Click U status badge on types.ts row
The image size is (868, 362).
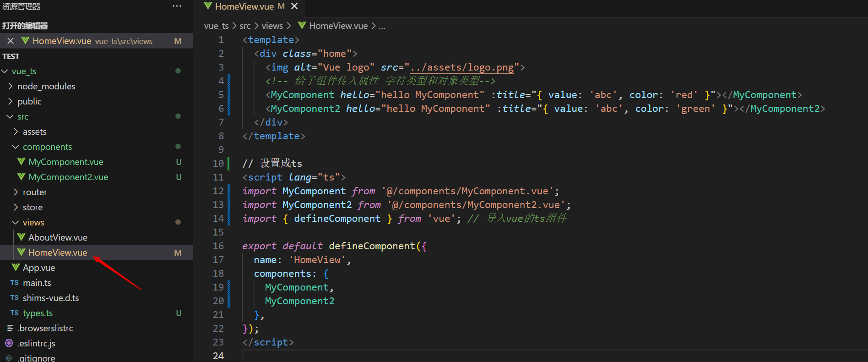tap(179, 313)
